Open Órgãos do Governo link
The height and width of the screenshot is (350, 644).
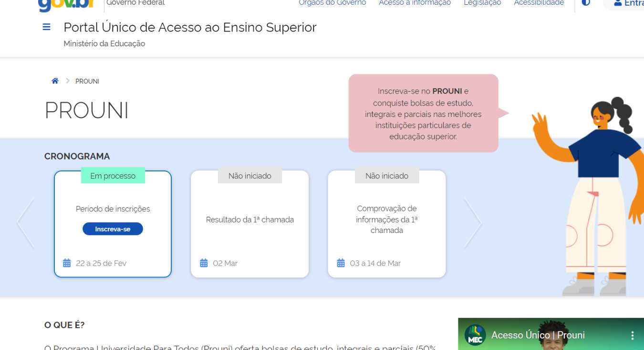click(x=332, y=3)
